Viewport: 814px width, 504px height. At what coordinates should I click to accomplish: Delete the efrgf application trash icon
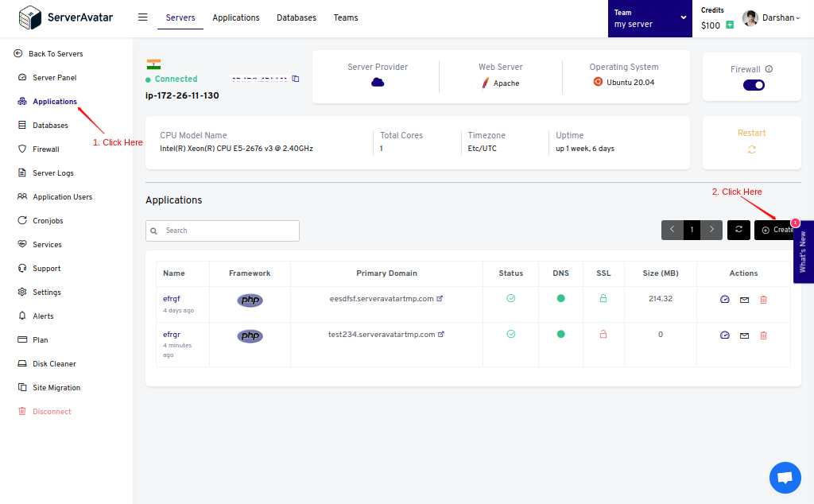(764, 300)
